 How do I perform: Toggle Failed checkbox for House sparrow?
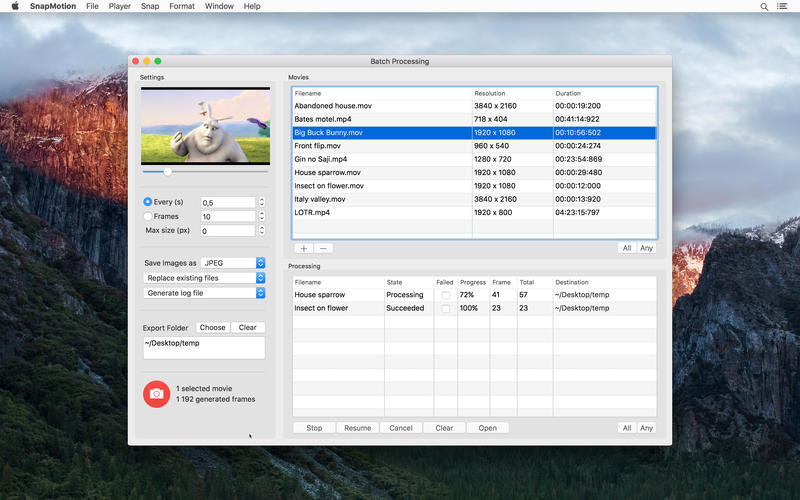(446, 295)
